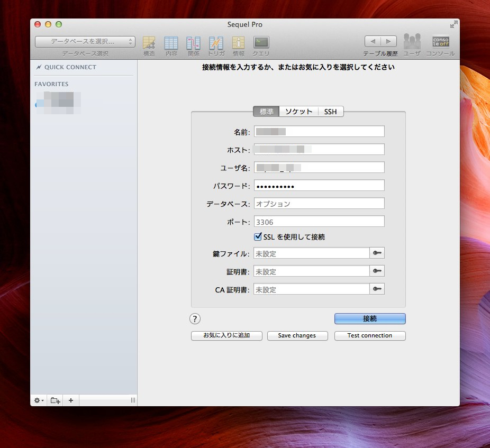Click the Save changes button

coord(297,336)
